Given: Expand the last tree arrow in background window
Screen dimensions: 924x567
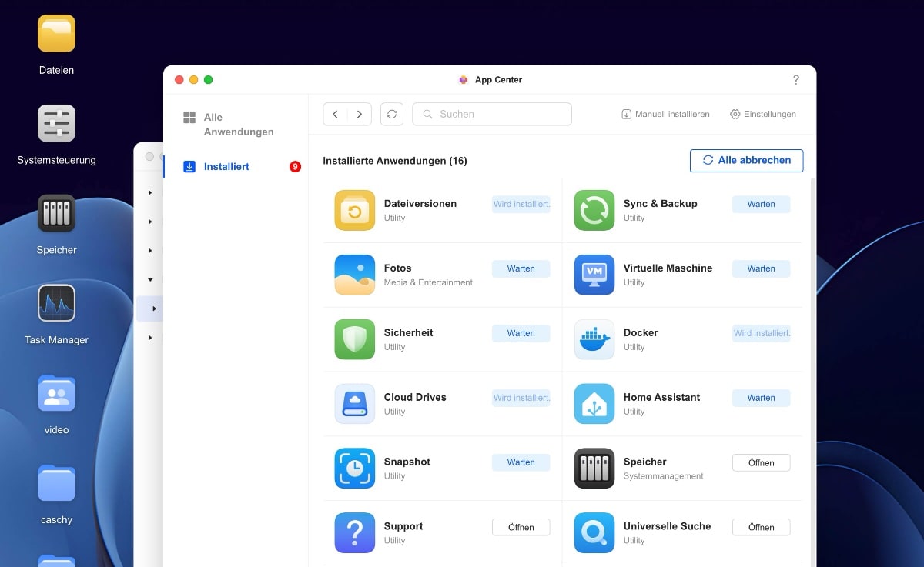Looking at the screenshot, I should click(150, 337).
